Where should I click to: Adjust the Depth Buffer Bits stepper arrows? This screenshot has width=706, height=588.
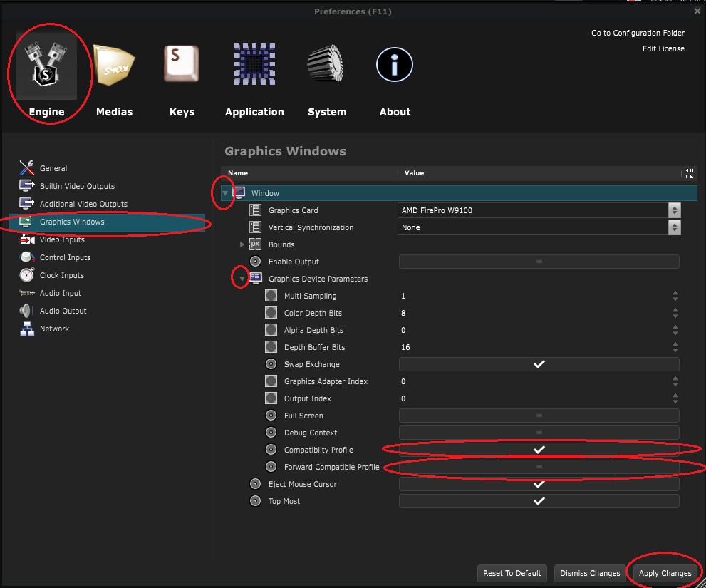[675, 347]
